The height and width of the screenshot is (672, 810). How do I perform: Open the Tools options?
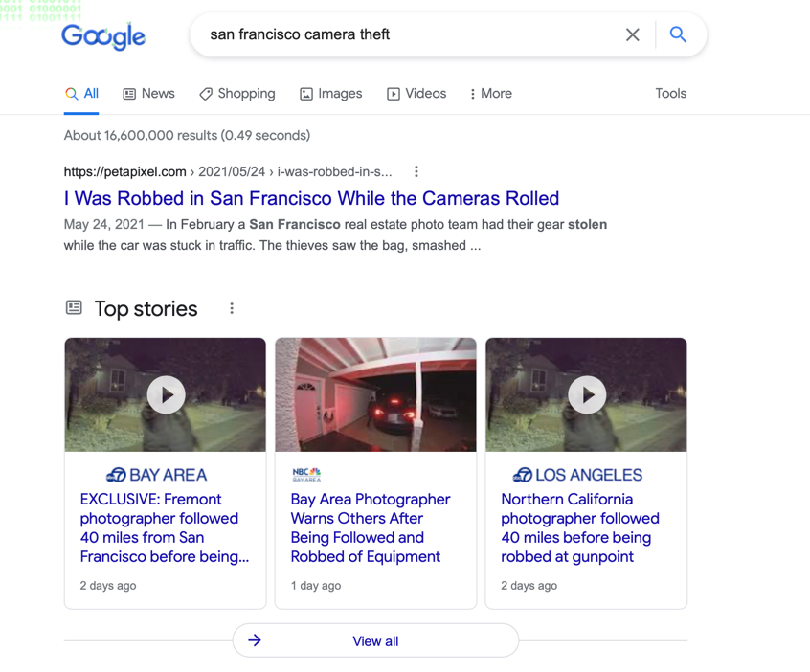tap(670, 94)
